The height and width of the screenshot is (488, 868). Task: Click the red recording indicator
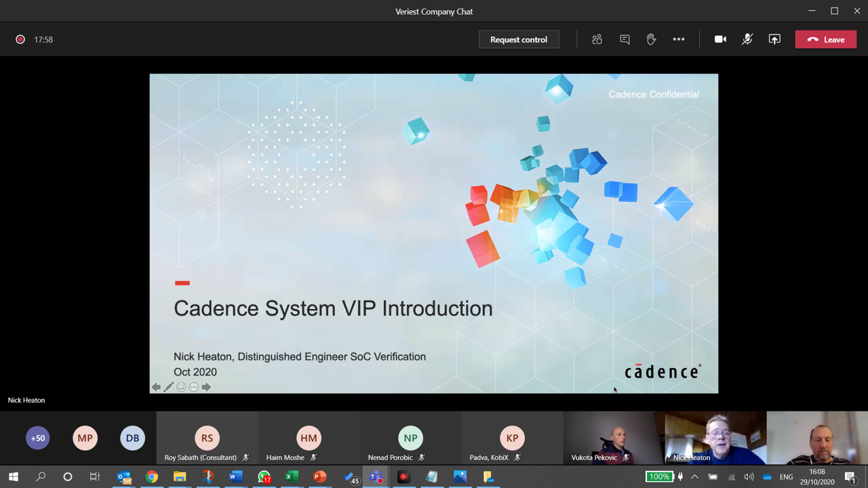click(20, 39)
